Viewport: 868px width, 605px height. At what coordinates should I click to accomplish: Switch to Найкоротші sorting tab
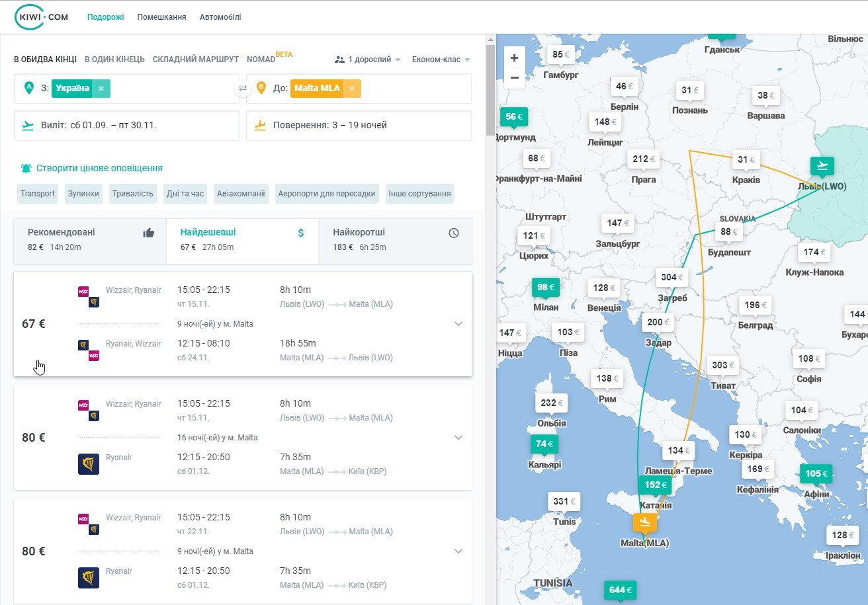click(x=395, y=241)
